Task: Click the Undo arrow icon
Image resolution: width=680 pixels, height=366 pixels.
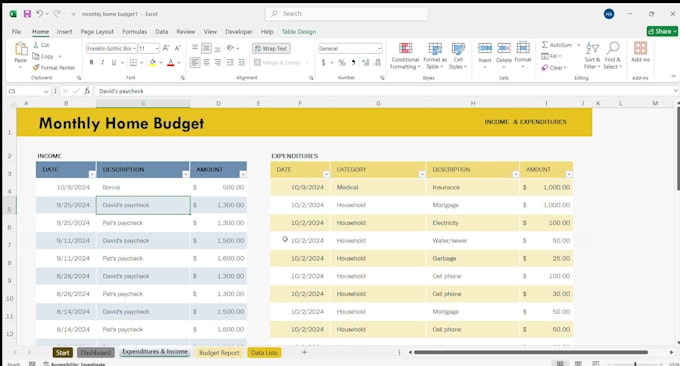Action: (39, 14)
